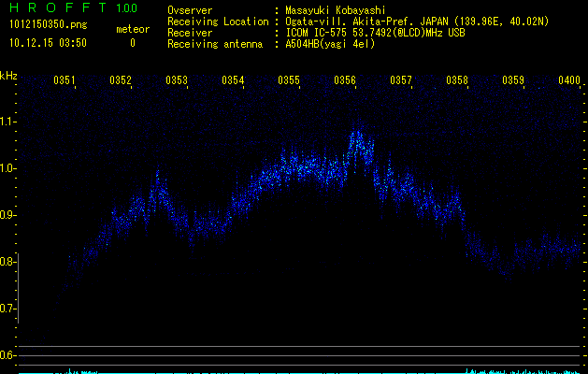Click the 0353 time marker
The height and width of the screenshot is (374, 588).
click(177, 79)
